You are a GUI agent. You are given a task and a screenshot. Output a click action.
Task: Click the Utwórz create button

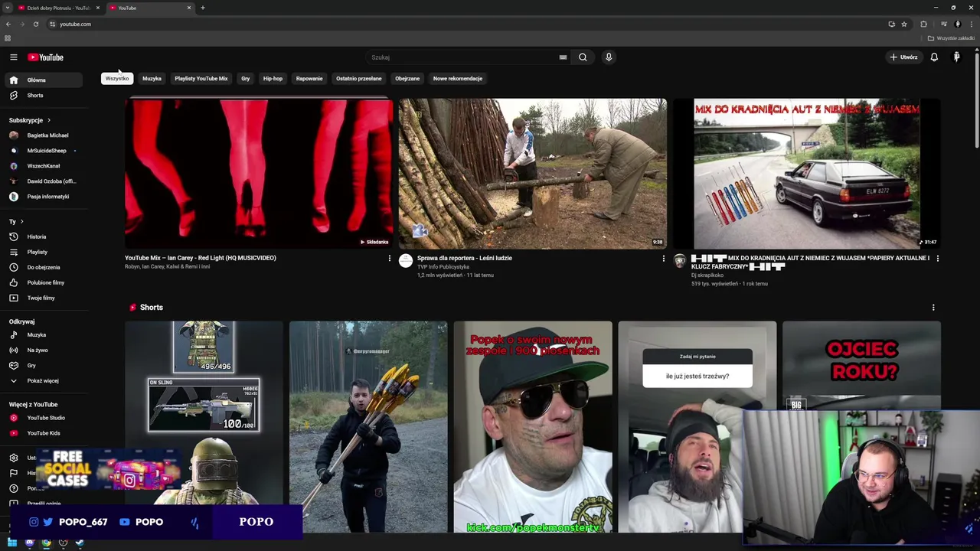coord(903,57)
